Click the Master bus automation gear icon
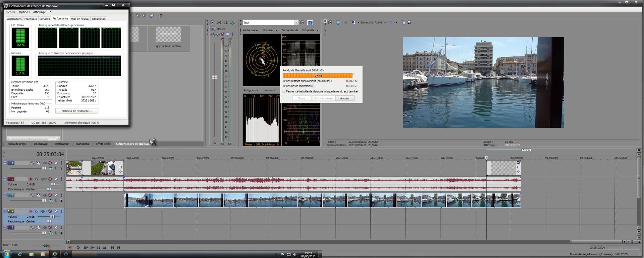This screenshot has height=258, width=644. click(222, 34)
